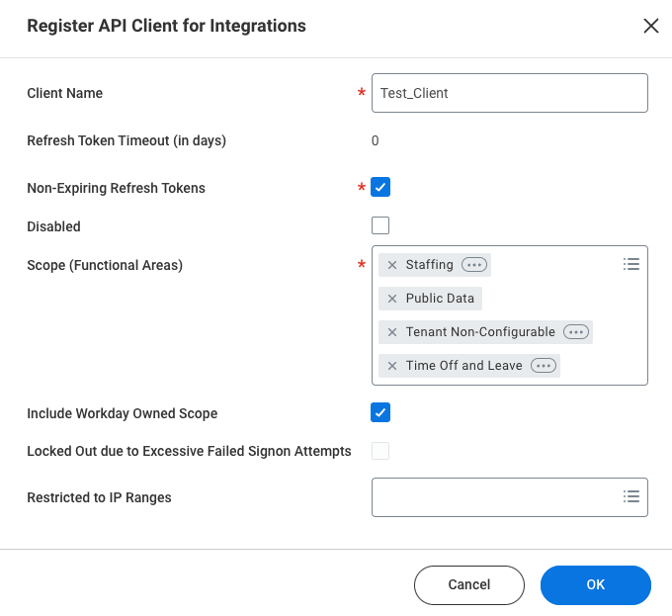
Task: Open related actions for Tenant Non-Configurable
Action: click(x=576, y=332)
